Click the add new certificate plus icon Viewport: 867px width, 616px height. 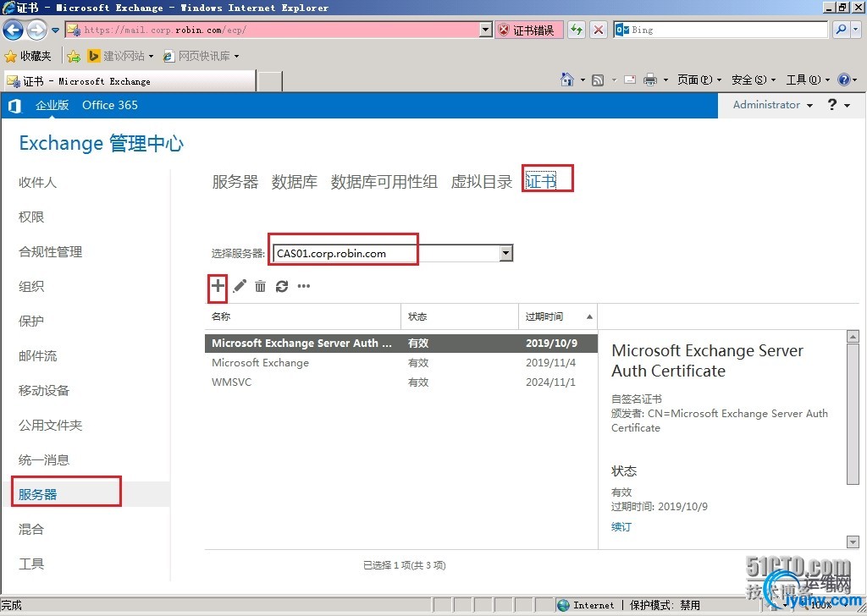(218, 286)
